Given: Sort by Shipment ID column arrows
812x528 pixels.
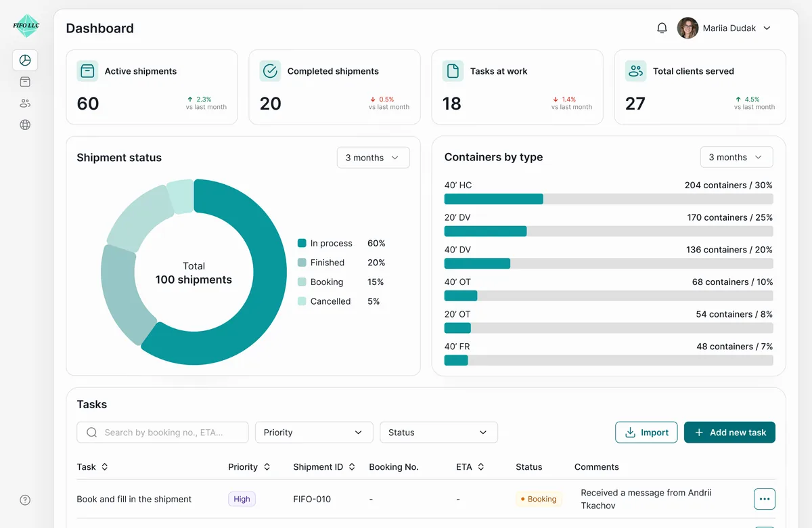Looking at the screenshot, I should (x=352, y=467).
